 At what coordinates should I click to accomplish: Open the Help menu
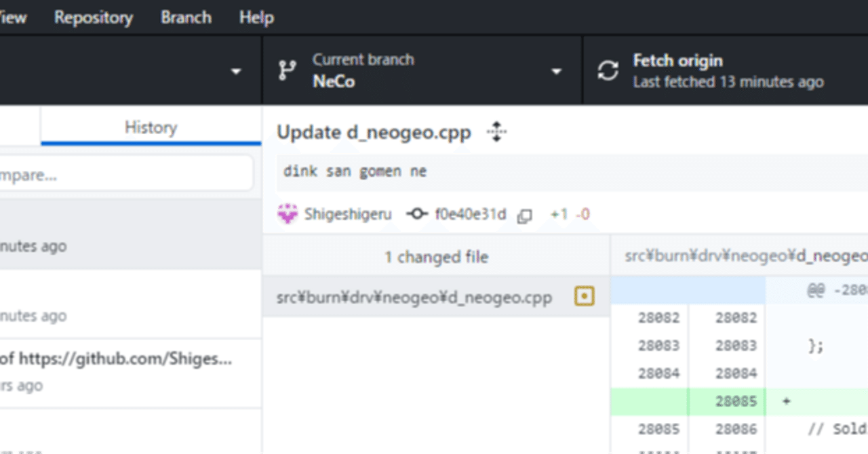coord(256,18)
